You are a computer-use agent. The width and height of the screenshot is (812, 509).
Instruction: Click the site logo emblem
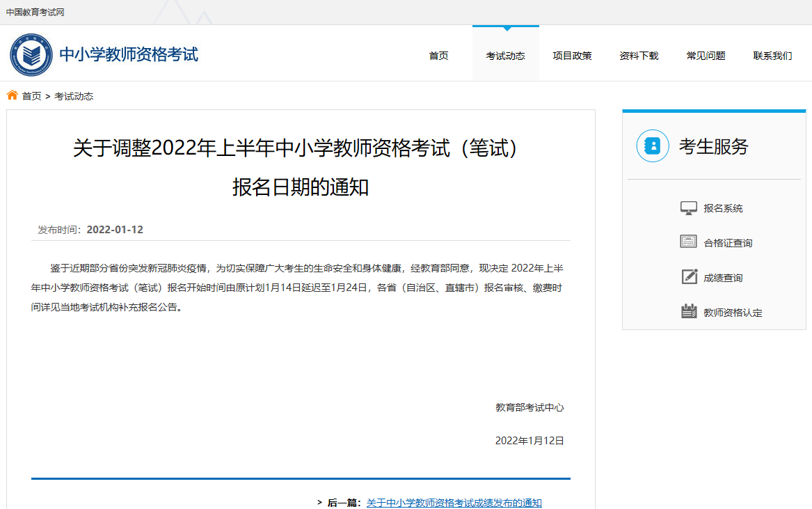[x=31, y=54]
